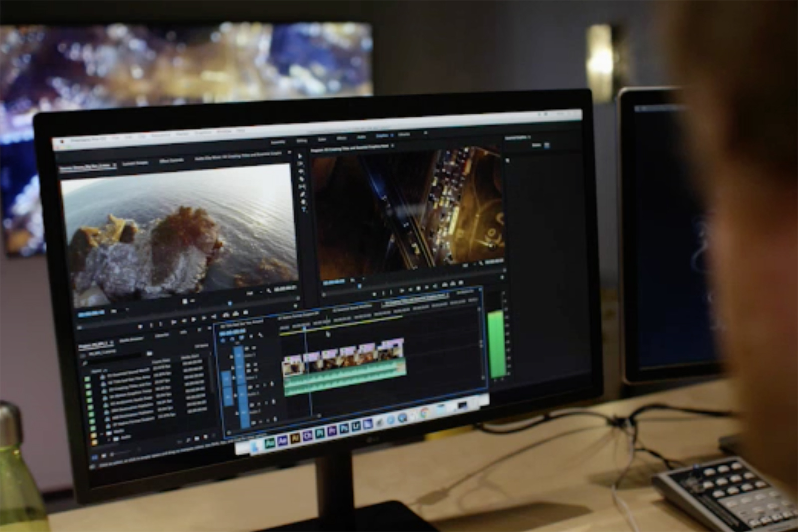Click the Program Monitor Export Frame camera button
The width and height of the screenshot is (798, 532).
461,282
